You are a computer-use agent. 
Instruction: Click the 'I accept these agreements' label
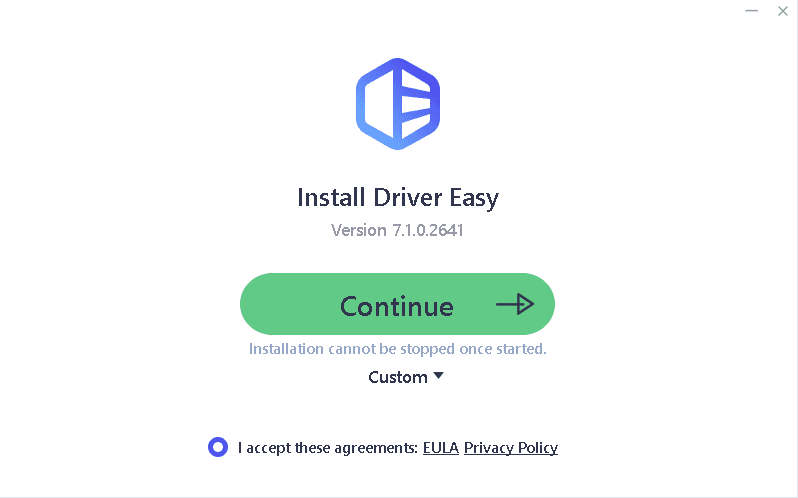[327, 448]
